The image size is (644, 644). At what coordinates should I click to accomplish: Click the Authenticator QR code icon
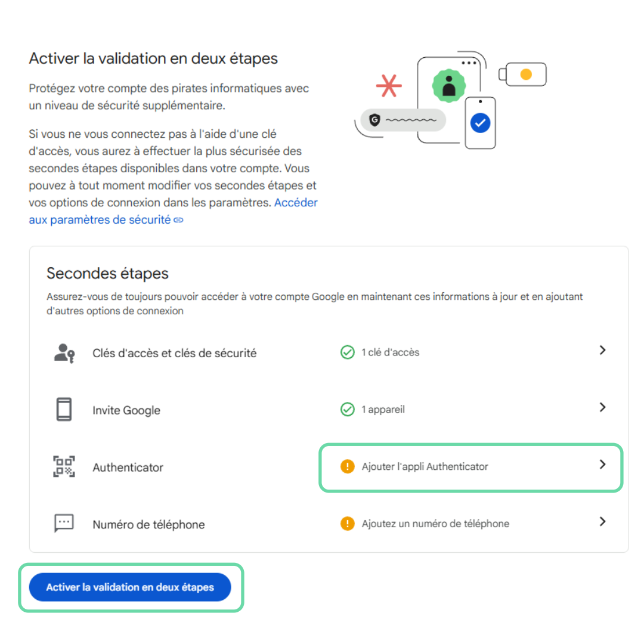[64, 466]
